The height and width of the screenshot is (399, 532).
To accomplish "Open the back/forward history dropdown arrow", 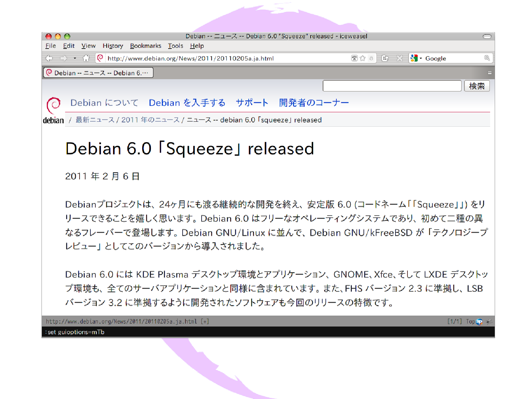I will click(75, 58).
